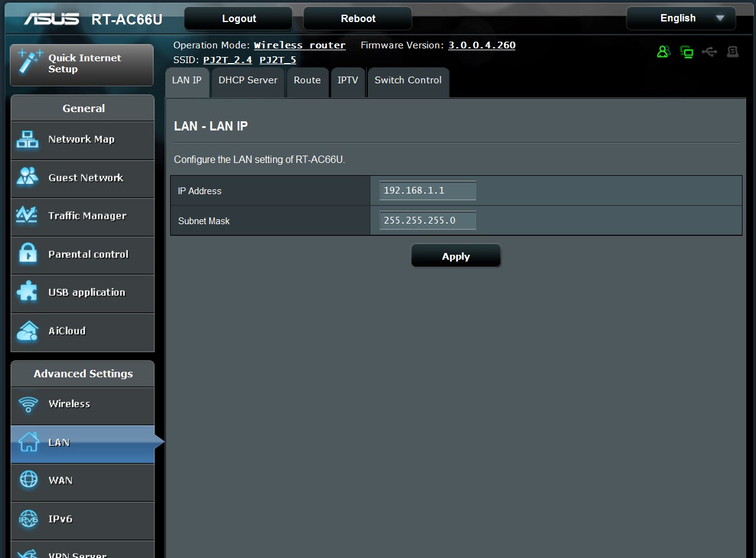Image resolution: width=756 pixels, height=558 pixels.
Task: Click the Advanced Settings section header
Action: (83, 374)
